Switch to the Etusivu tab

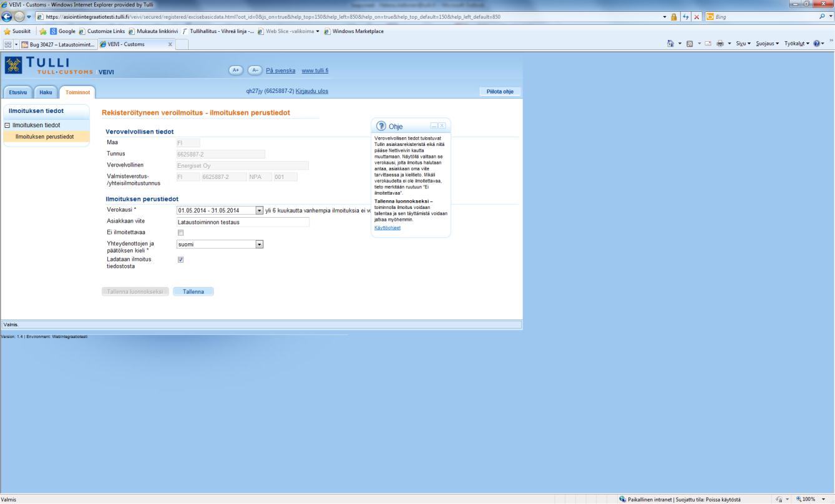pos(17,92)
